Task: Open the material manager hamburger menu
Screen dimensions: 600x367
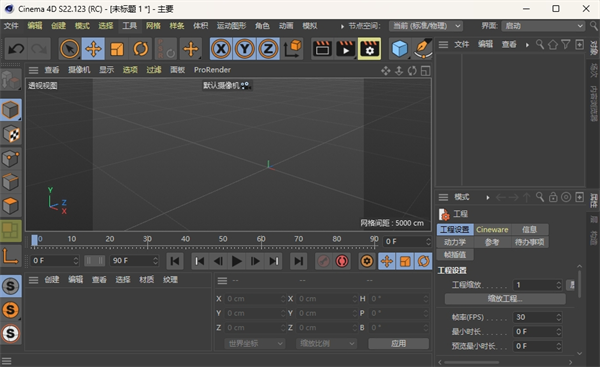Action: pyautogui.click(x=33, y=280)
